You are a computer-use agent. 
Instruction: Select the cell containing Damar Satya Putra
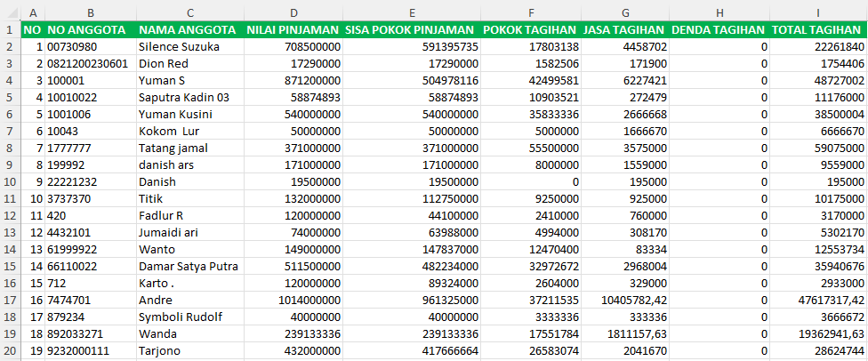click(190, 267)
